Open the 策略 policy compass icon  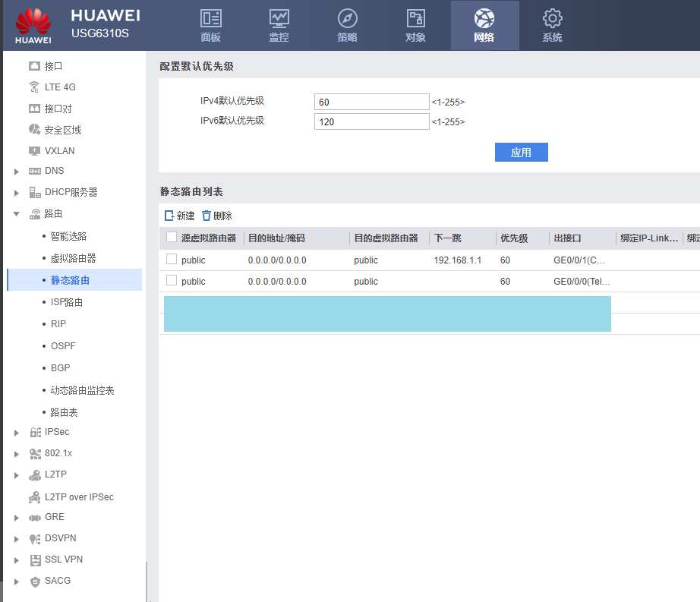347,18
